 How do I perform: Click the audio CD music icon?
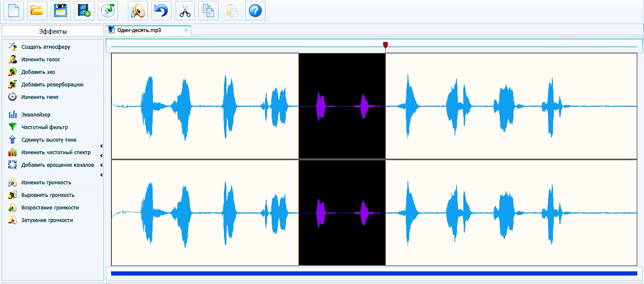tap(108, 11)
